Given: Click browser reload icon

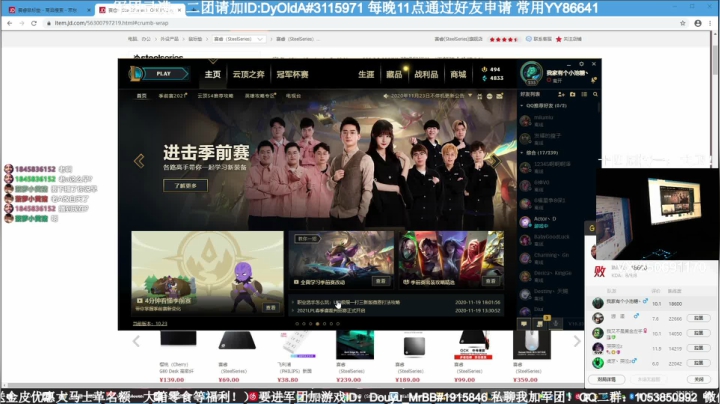Looking at the screenshot, I should (x=34, y=23).
